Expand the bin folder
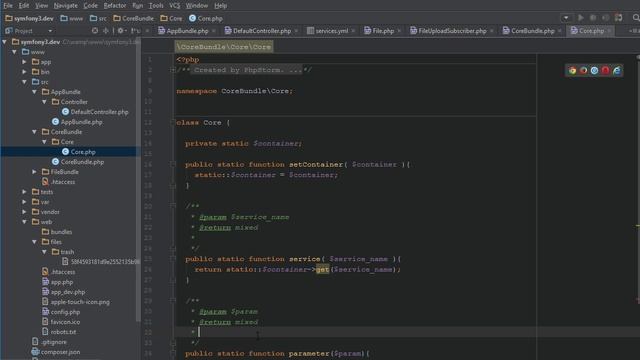Screen dimensions: 640x360 click(24, 72)
